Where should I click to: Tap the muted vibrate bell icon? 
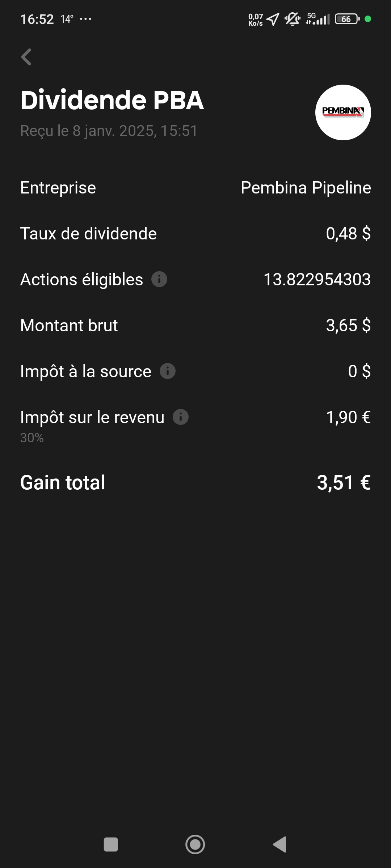point(293,19)
